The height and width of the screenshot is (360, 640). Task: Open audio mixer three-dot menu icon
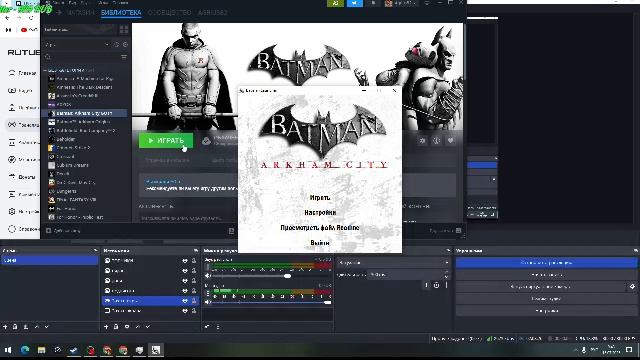pos(218,327)
